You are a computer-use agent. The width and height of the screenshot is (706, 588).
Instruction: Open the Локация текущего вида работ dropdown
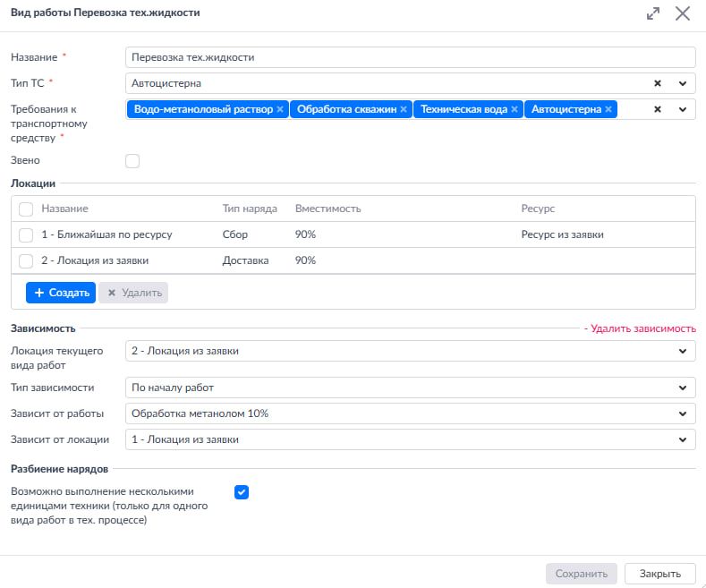coord(410,351)
